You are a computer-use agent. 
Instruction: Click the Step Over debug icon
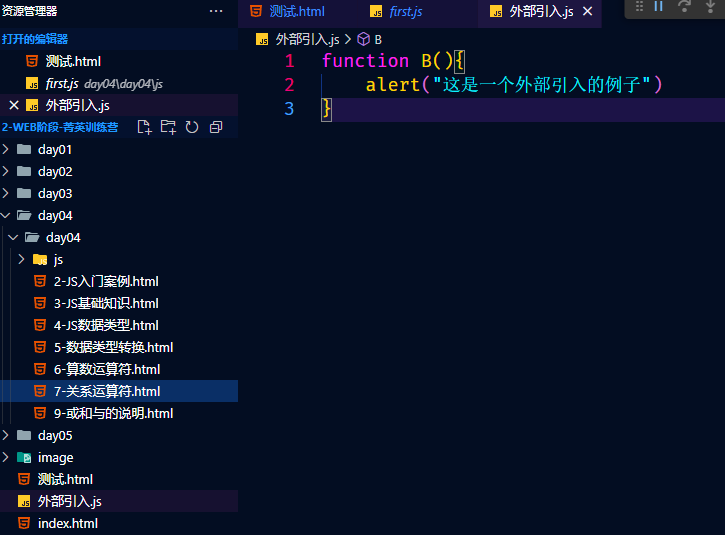pos(685,7)
